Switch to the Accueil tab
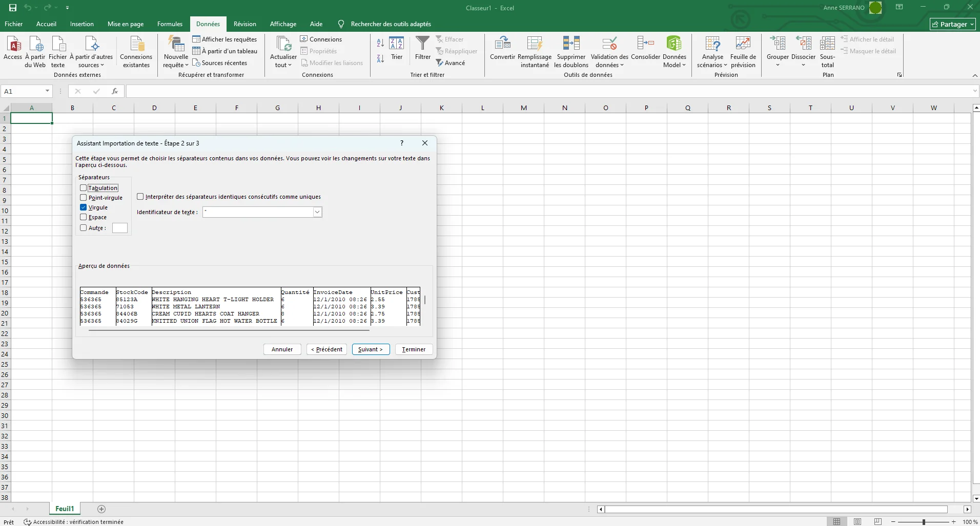The height and width of the screenshot is (526, 980). point(46,24)
